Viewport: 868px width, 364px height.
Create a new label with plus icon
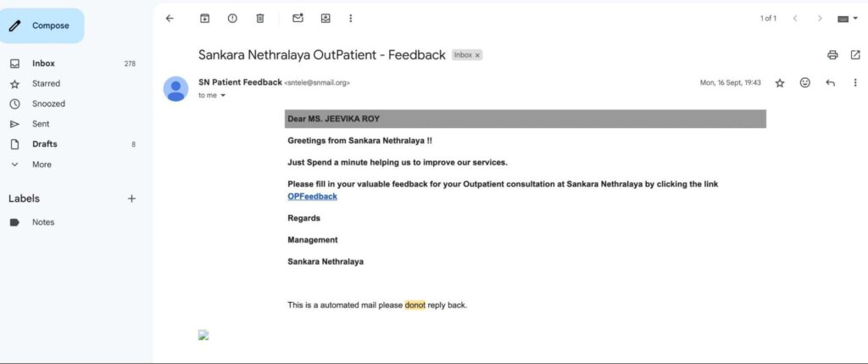click(x=131, y=199)
